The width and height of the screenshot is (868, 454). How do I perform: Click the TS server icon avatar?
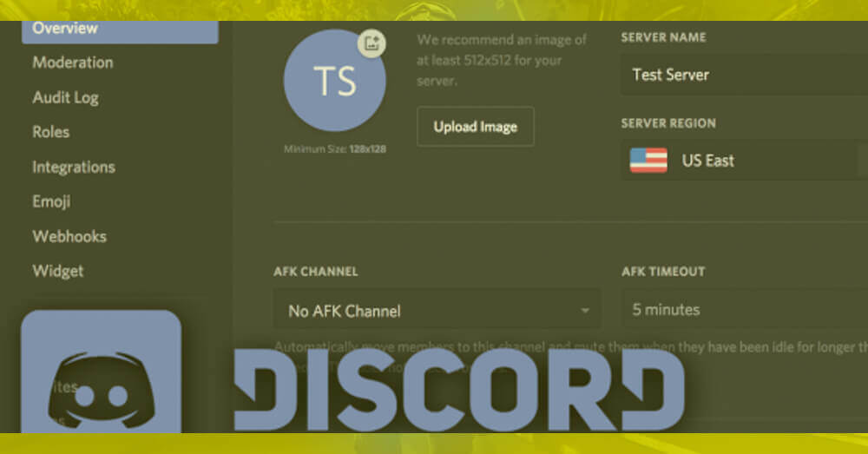334,81
